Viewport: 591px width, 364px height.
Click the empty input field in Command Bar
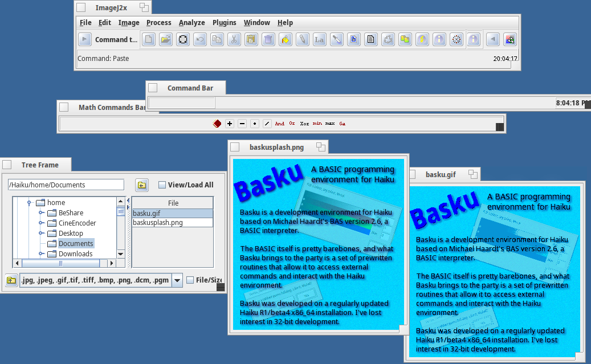pyautogui.click(x=182, y=103)
